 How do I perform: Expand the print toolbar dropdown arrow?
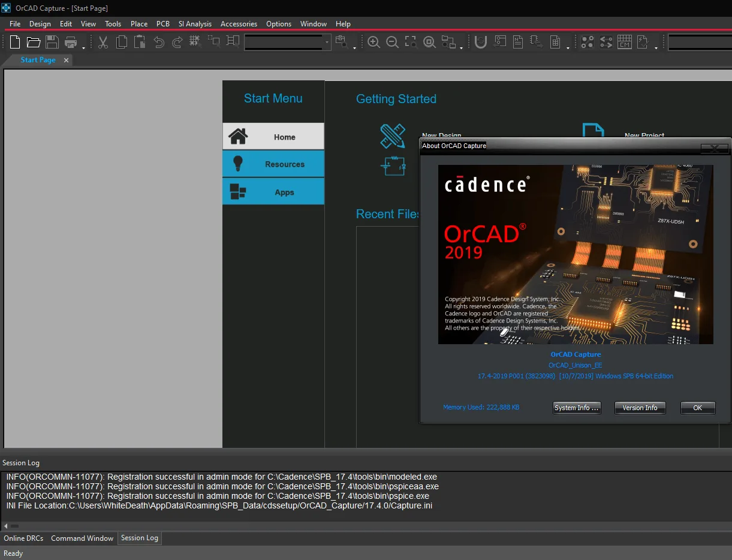(84, 47)
